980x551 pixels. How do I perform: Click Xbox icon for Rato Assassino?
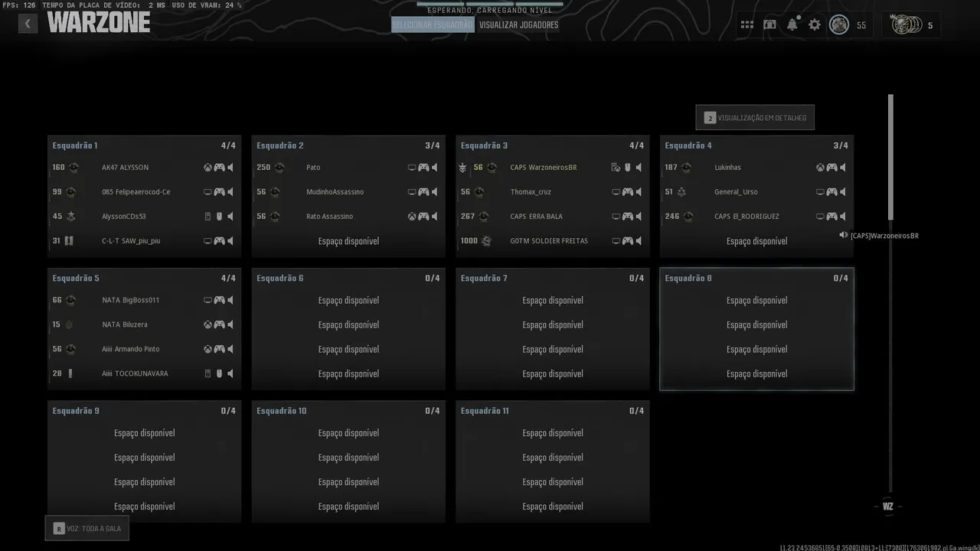tap(412, 217)
